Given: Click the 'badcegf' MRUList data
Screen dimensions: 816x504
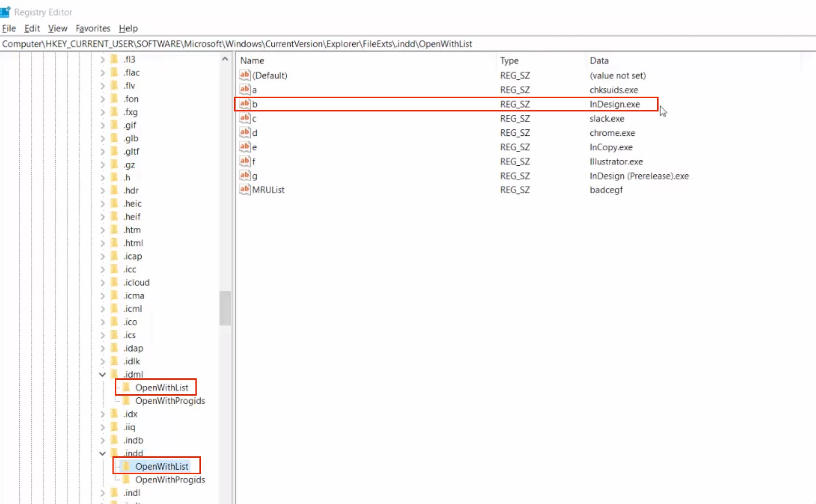Looking at the screenshot, I should click(x=606, y=190).
